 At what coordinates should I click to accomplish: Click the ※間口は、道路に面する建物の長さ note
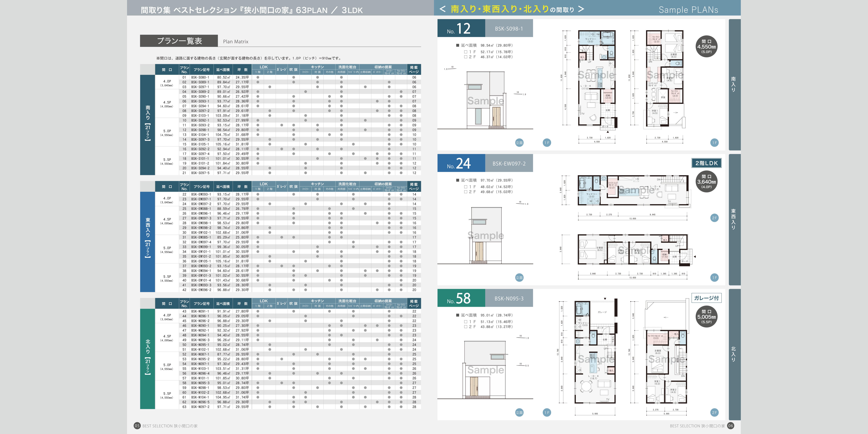[249, 58]
